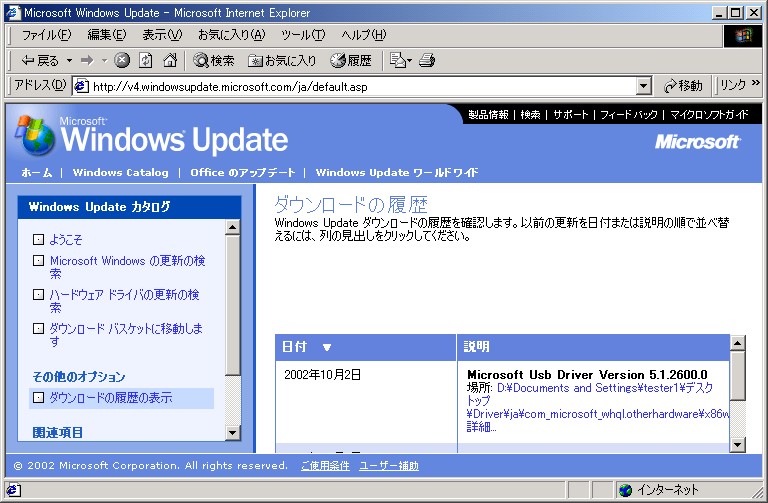Screen dimensions: 768x503
Task: Go to the Home page icon
Action: click(x=170, y=60)
